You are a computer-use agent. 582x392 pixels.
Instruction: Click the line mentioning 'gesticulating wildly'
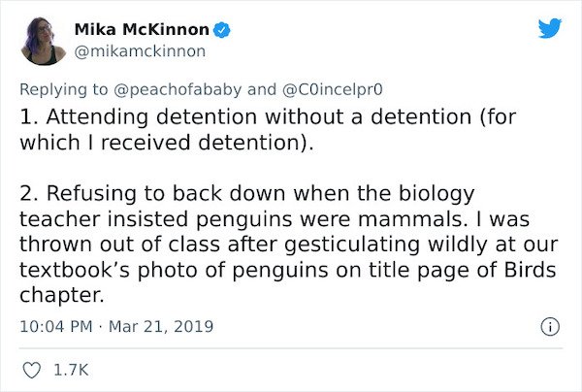pyautogui.click(x=289, y=245)
